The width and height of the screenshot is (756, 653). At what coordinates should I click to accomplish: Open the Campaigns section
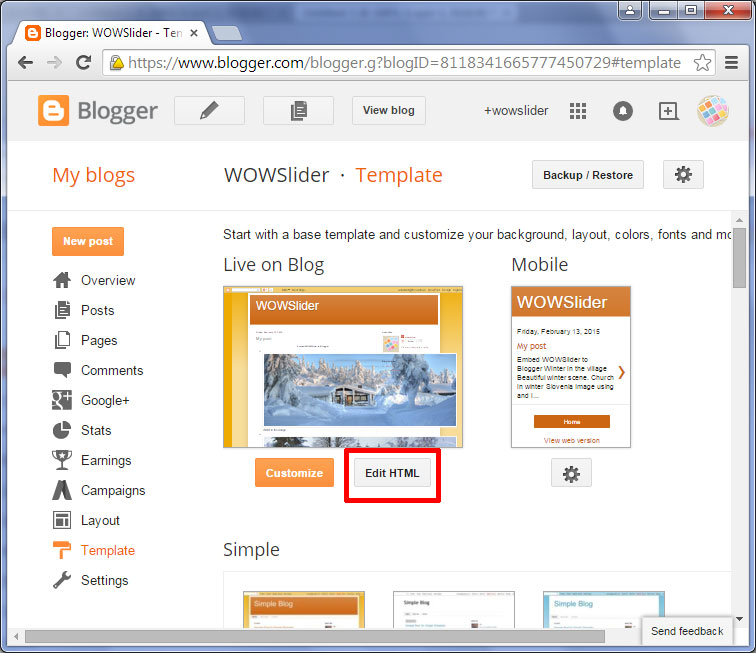[x=113, y=490]
